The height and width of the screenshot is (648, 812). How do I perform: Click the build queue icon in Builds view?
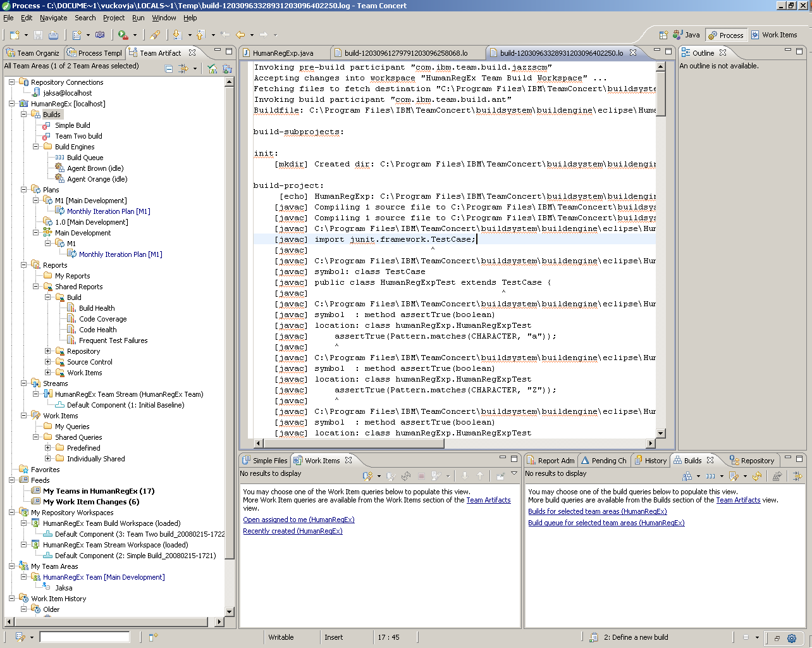click(x=711, y=476)
